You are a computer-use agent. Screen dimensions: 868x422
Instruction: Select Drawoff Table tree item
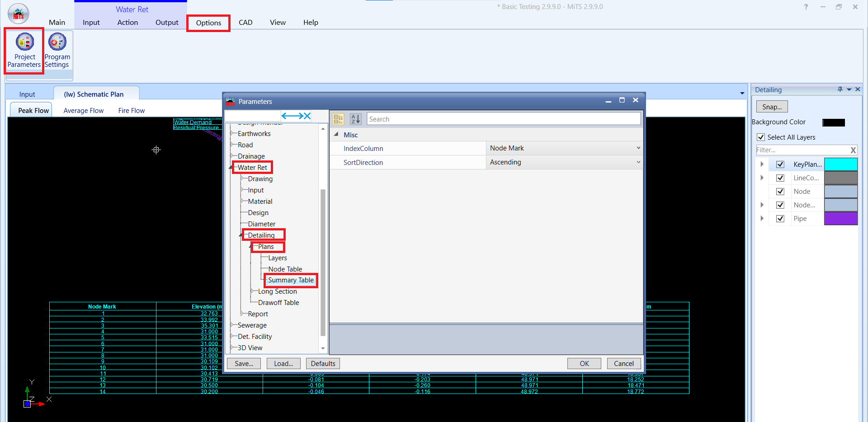[278, 302]
